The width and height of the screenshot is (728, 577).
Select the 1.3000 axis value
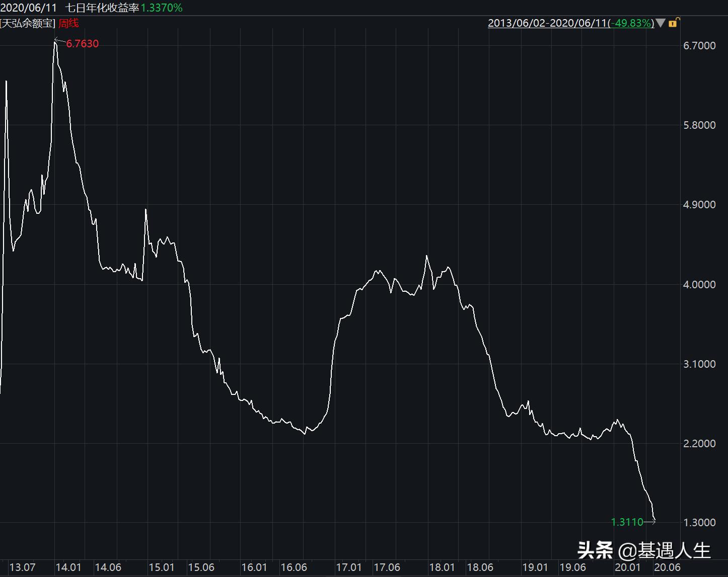point(700,523)
